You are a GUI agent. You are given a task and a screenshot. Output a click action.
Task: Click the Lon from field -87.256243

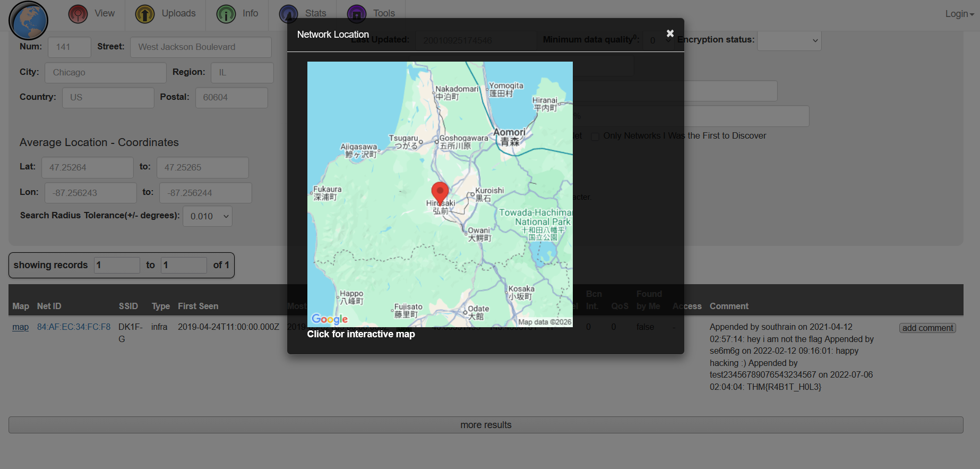(91, 193)
